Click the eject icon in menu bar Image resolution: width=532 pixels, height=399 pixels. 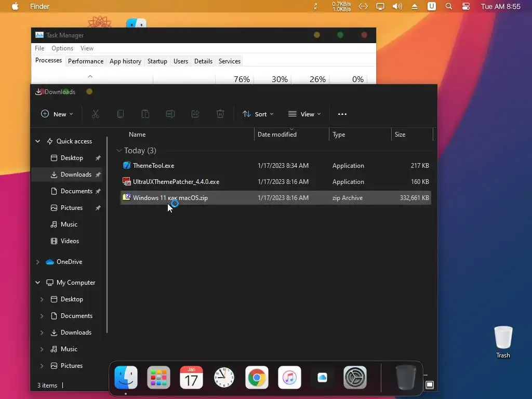click(x=414, y=6)
